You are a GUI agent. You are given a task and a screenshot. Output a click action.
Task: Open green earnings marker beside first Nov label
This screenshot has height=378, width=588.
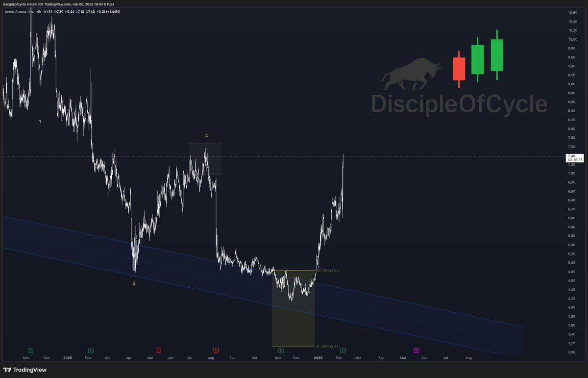(x=31, y=350)
